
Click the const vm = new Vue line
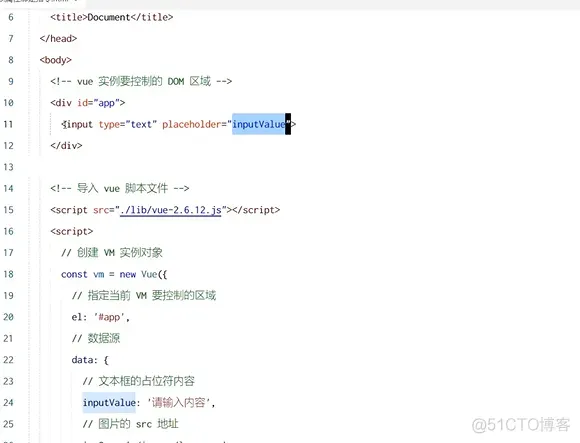[114, 274]
